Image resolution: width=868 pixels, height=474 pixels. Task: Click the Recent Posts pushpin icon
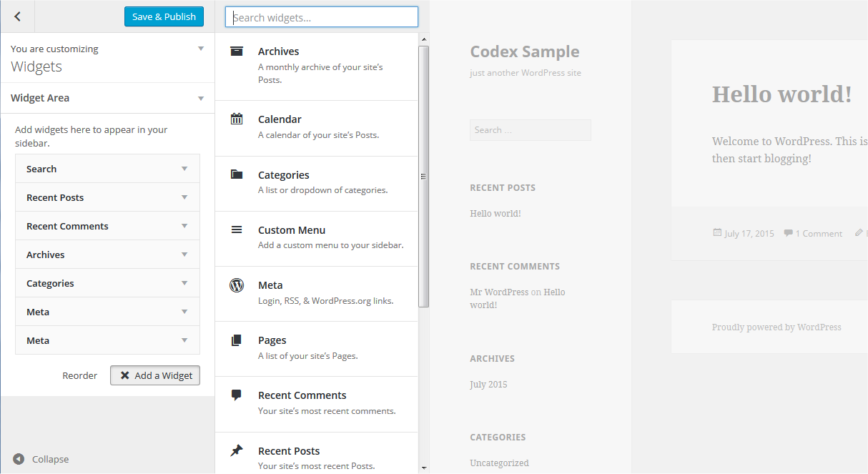237,450
